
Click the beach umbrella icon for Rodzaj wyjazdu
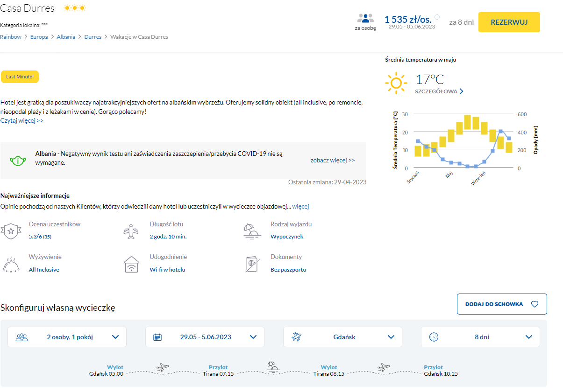coord(252,231)
